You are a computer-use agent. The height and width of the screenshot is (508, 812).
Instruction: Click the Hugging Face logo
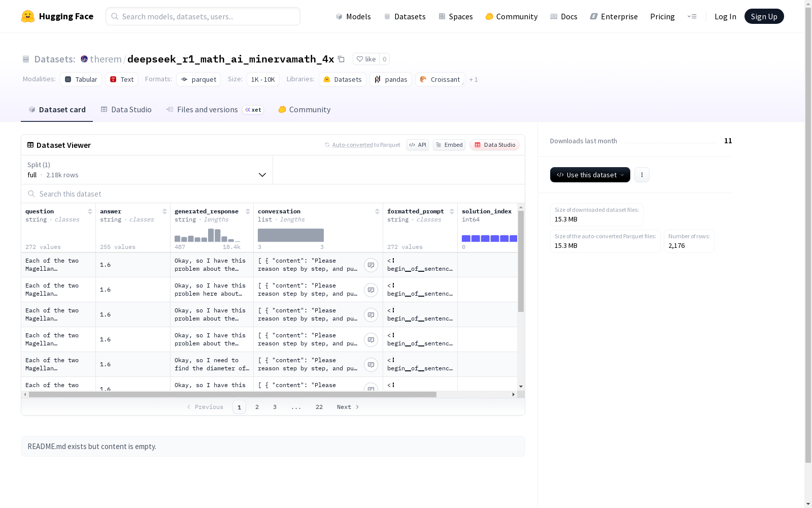click(x=57, y=16)
